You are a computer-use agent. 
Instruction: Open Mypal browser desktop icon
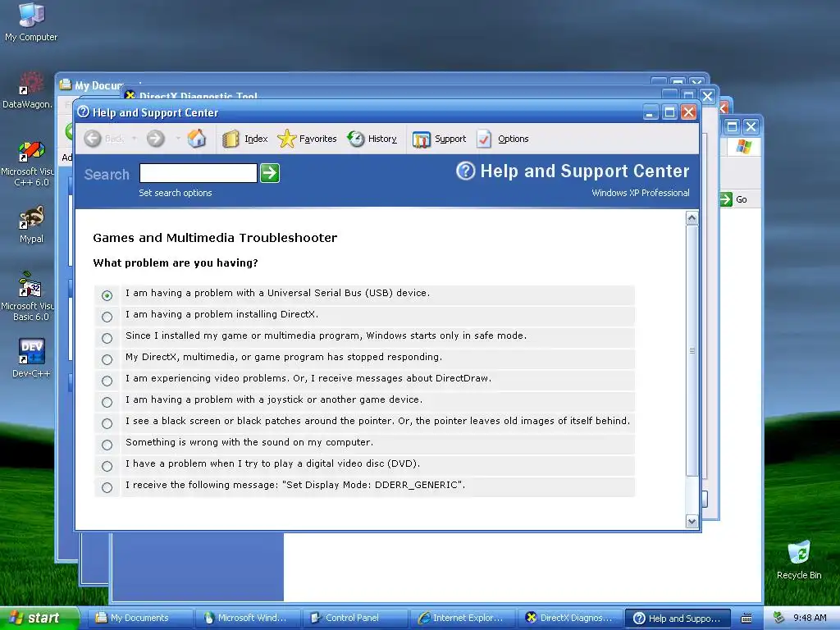point(31,225)
